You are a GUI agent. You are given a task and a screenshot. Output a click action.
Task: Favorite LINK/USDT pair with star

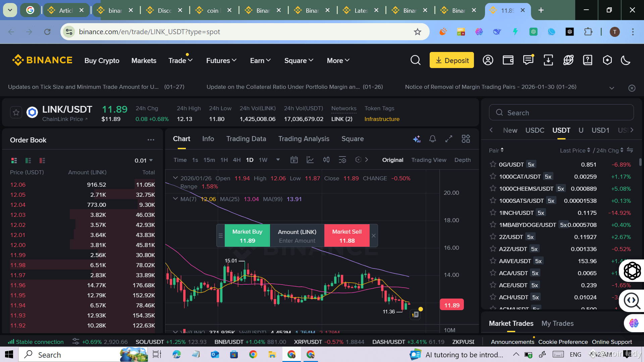point(16,113)
